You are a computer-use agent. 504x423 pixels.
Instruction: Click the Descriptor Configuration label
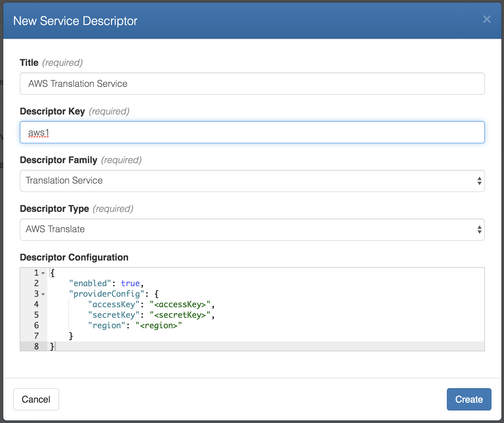coord(74,257)
